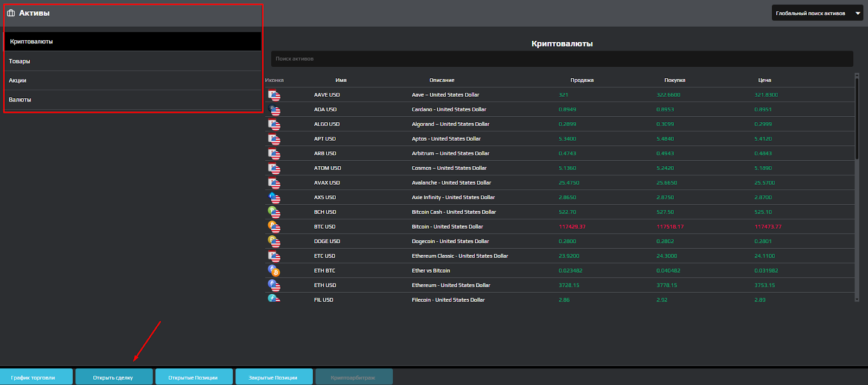
Task: Select the ATOM USD name cell
Action: pyautogui.click(x=327, y=168)
